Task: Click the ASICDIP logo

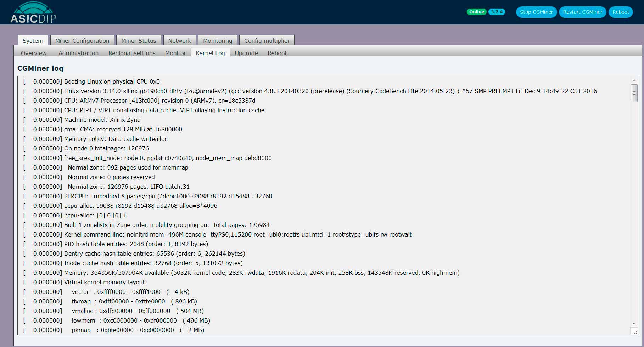Action: click(33, 12)
